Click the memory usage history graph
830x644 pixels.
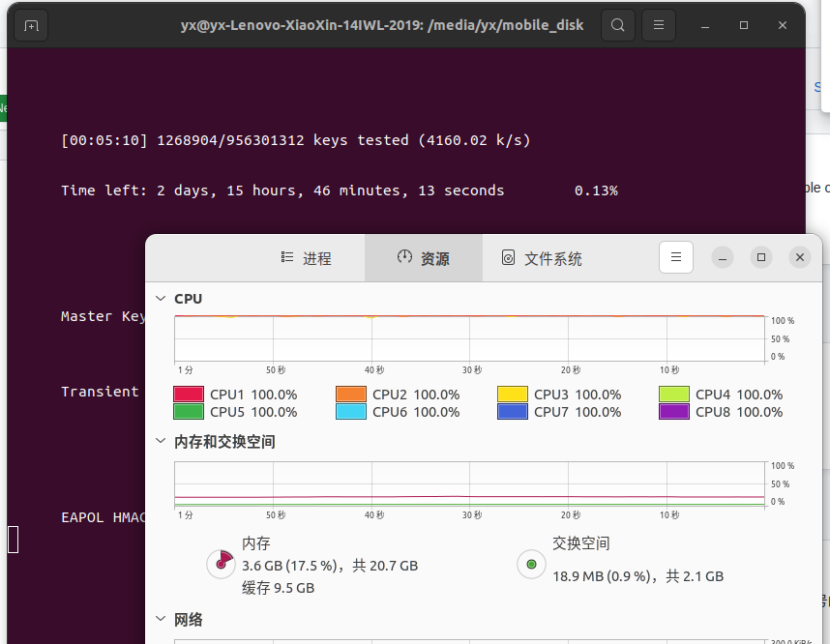pos(470,483)
